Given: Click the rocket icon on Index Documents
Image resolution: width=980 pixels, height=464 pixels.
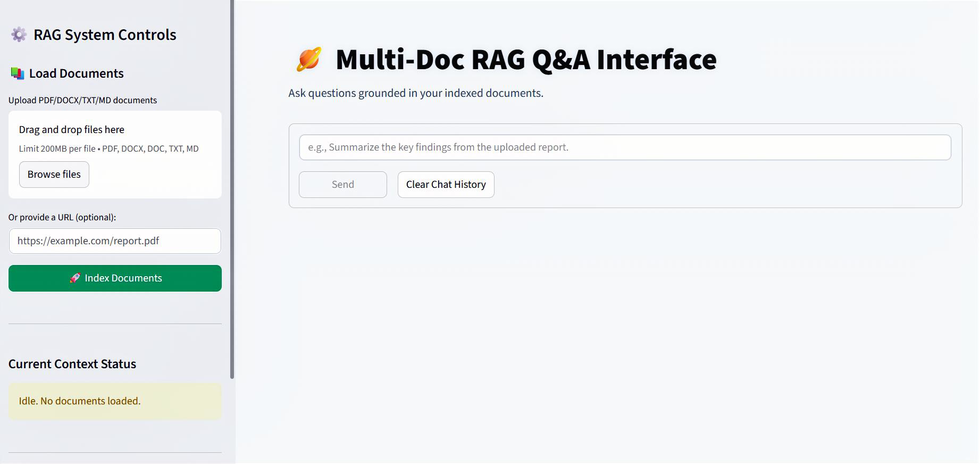Looking at the screenshot, I should [75, 278].
